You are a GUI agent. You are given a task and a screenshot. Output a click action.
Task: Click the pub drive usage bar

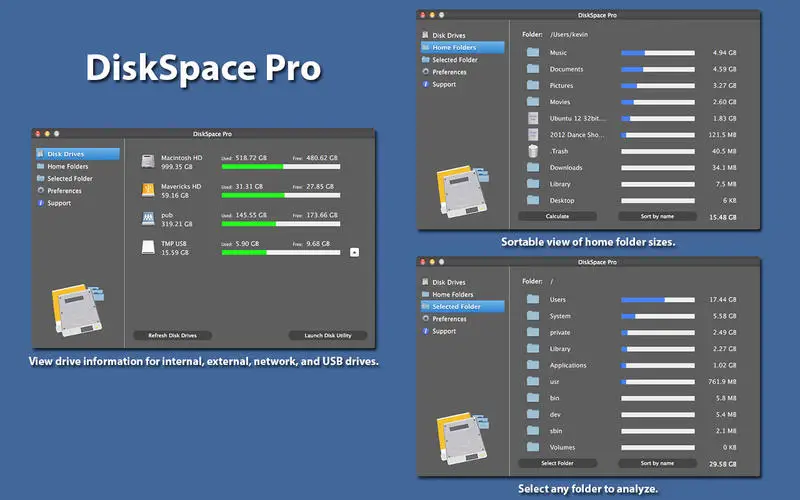coord(281,224)
